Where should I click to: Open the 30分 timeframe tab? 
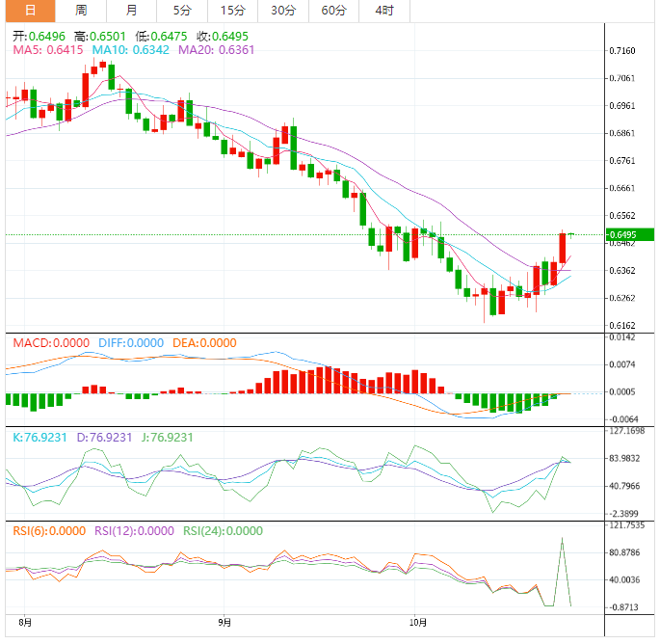coord(283,11)
